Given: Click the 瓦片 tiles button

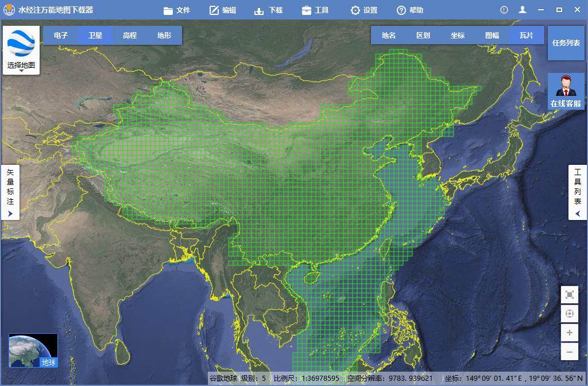Looking at the screenshot, I should pos(527,35).
